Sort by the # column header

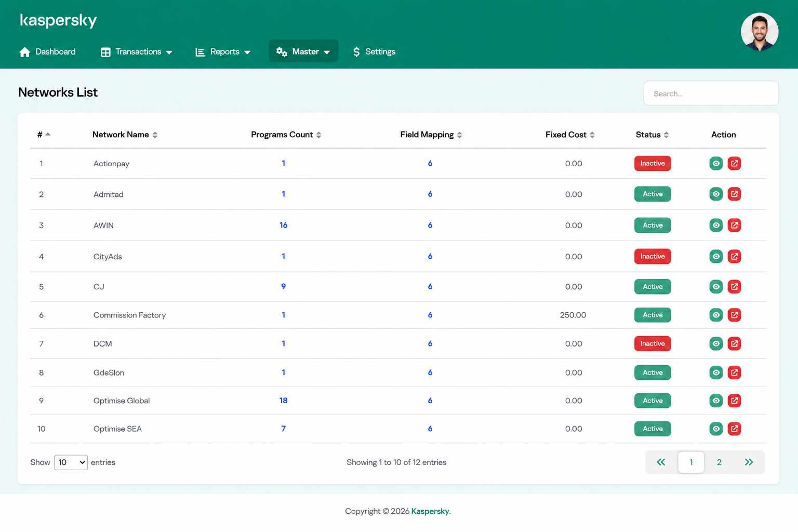[44, 135]
